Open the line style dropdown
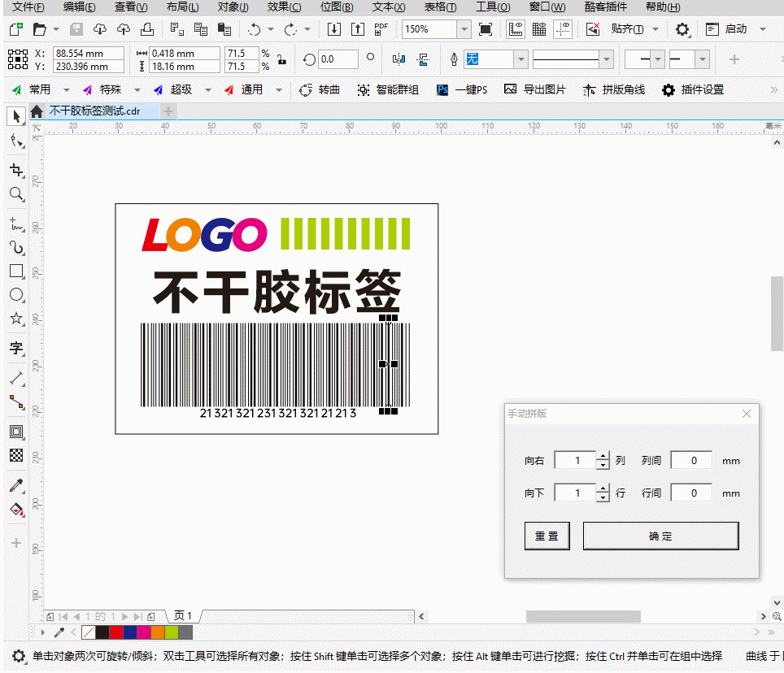Screen dimensions: 784x673 (x=607, y=59)
